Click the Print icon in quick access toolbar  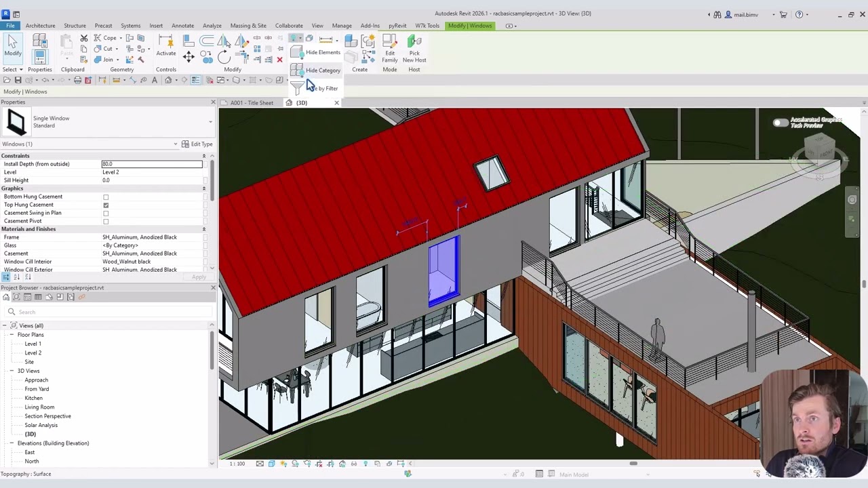pos(77,80)
